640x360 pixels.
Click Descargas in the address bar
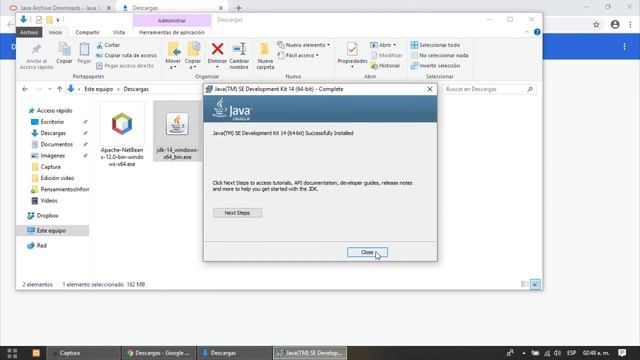point(136,89)
